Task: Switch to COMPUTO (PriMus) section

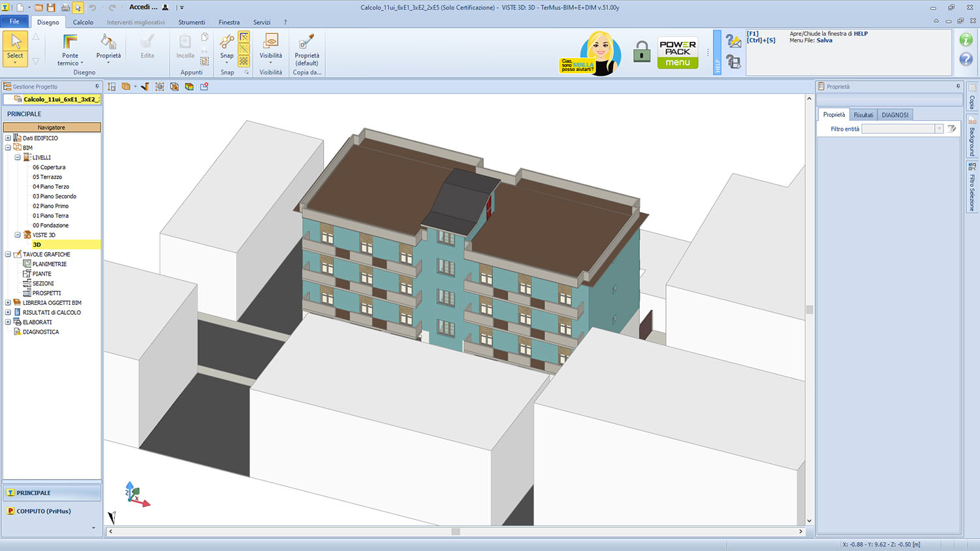Action: point(44,511)
